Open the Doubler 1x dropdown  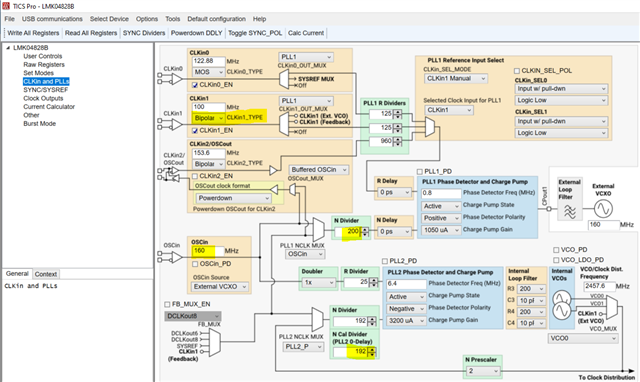[318, 282]
